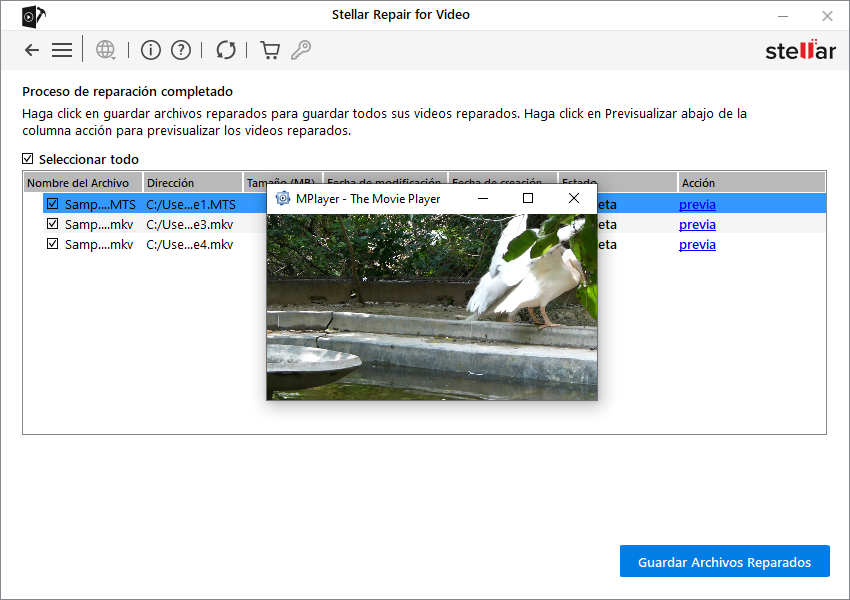Screen dimensions: 850x600
Task: Preview the MTS file via previa link
Action: coord(697,204)
